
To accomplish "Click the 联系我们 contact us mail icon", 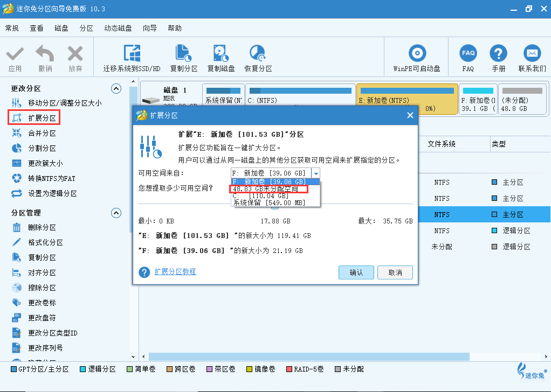I will click(x=532, y=53).
